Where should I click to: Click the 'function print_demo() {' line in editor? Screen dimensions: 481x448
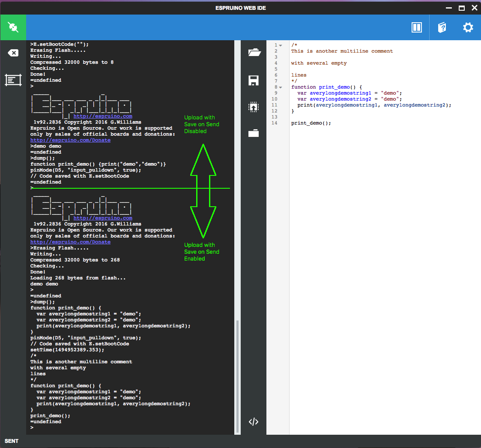click(x=326, y=87)
